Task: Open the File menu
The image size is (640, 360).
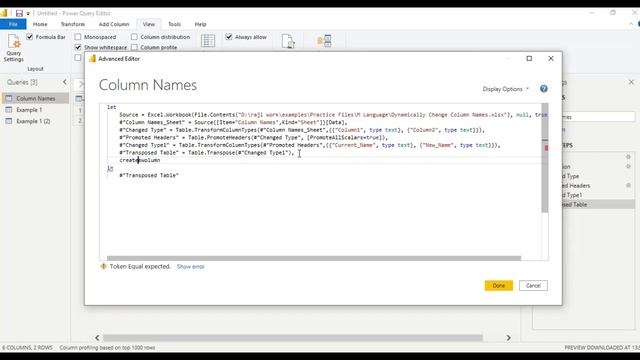Action: pos(13,24)
